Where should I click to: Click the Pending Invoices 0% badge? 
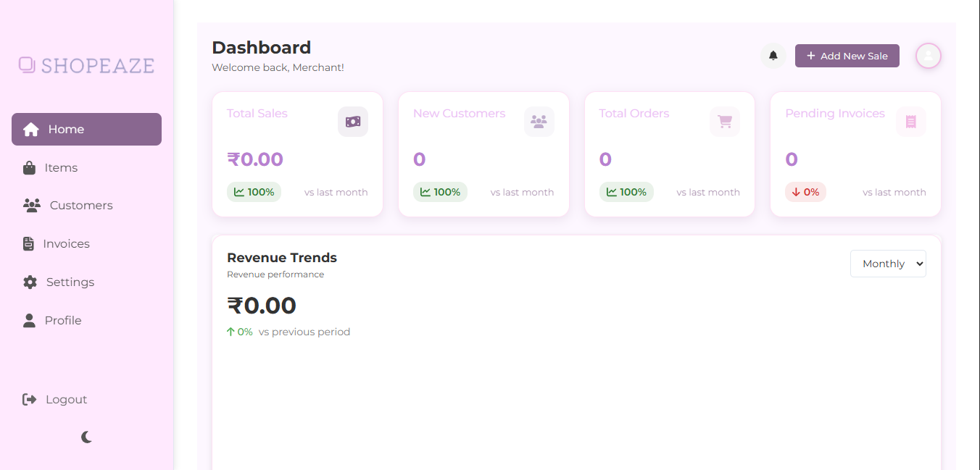pos(805,192)
